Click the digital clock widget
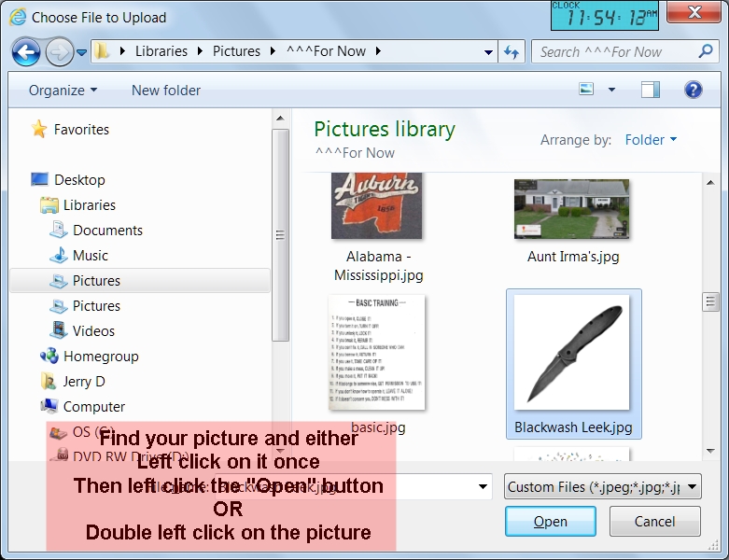 coord(605,15)
